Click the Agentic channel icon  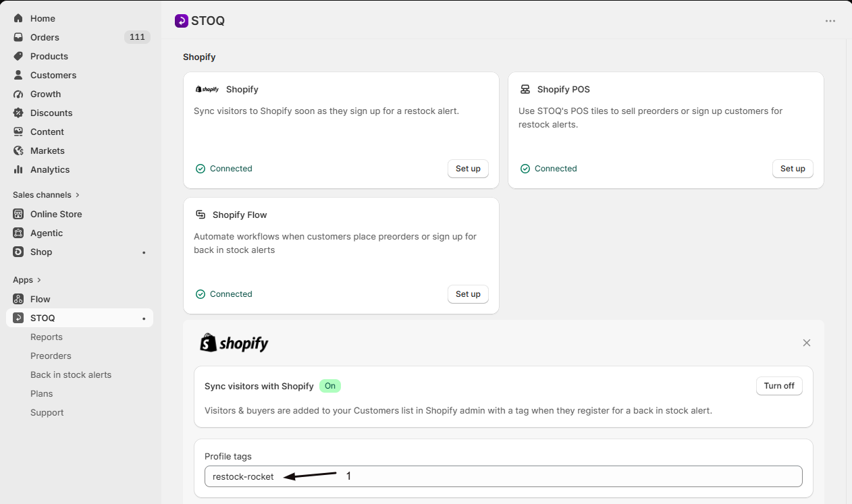(x=18, y=233)
